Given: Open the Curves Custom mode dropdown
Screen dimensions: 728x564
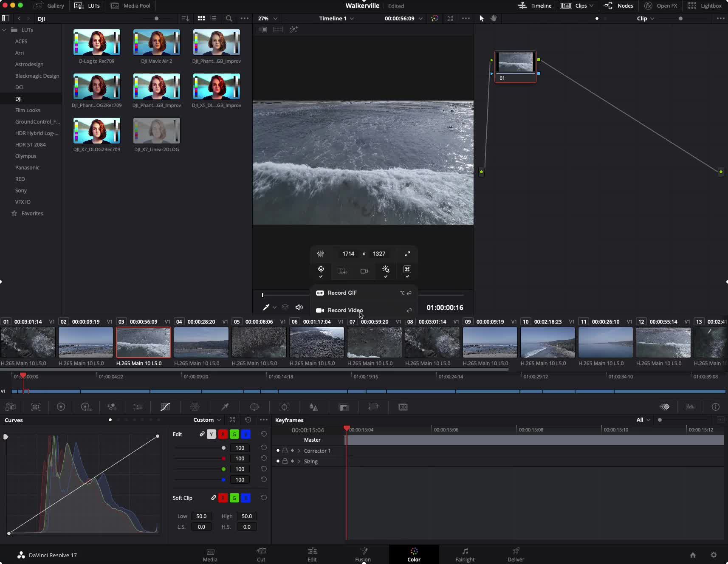Looking at the screenshot, I should (x=207, y=420).
